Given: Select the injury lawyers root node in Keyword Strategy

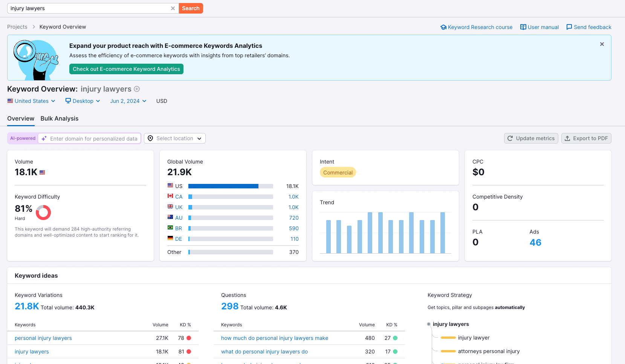Looking at the screenshot, I should (451, 324).
